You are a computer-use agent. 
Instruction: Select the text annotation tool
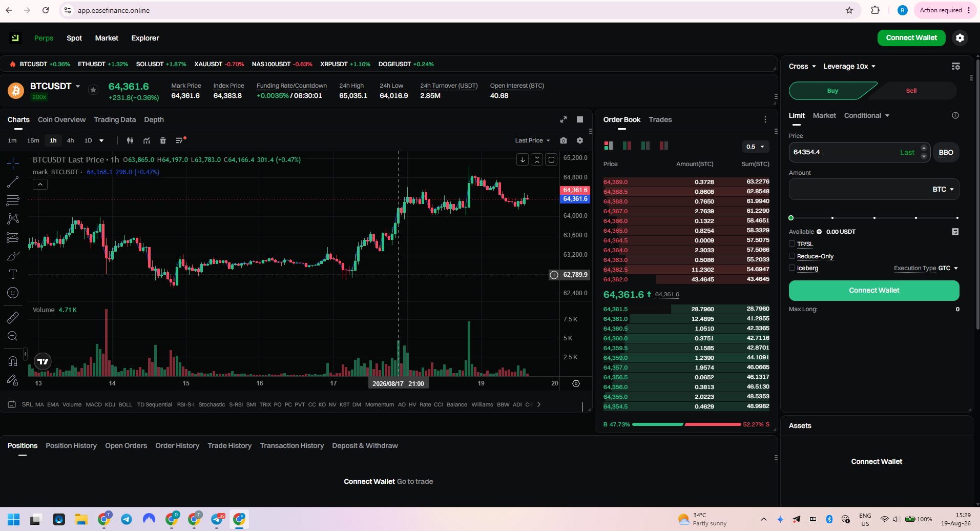click(13, 274)
